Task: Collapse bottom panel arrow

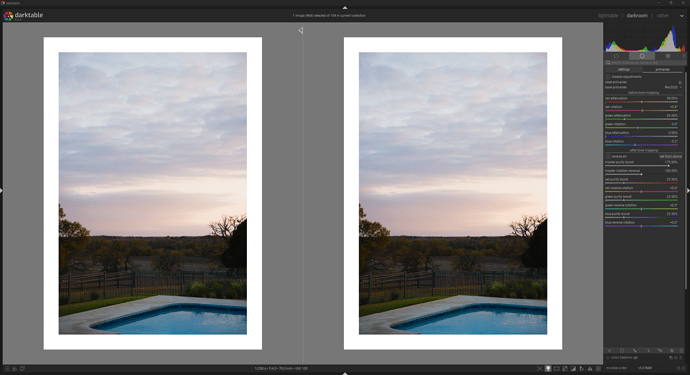Action: (345, 373)
